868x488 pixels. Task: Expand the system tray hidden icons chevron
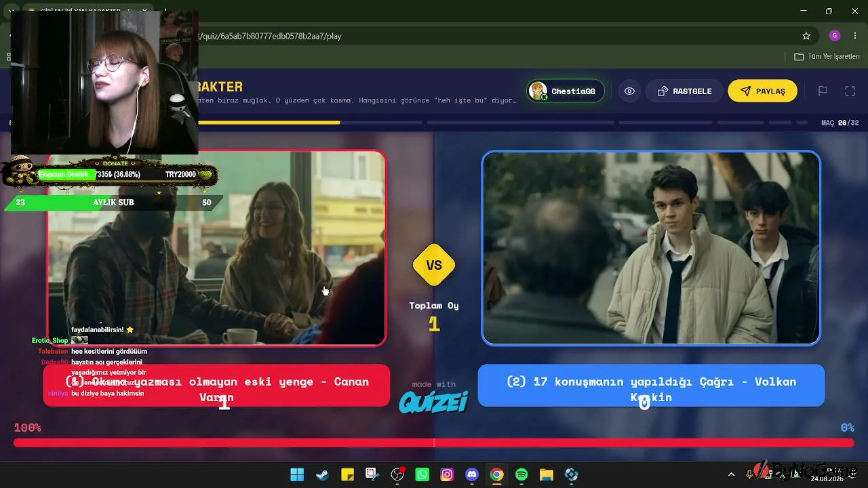tap(731, 474)
